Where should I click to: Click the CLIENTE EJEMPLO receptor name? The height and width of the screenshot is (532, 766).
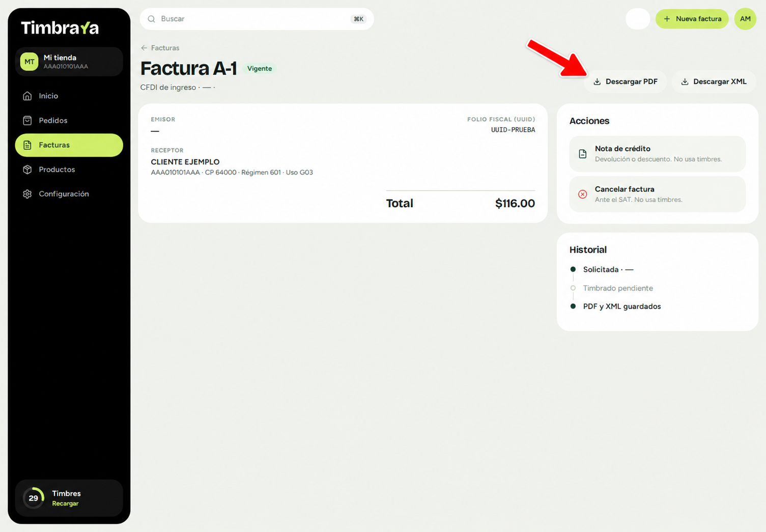click(x=185, y=162)
